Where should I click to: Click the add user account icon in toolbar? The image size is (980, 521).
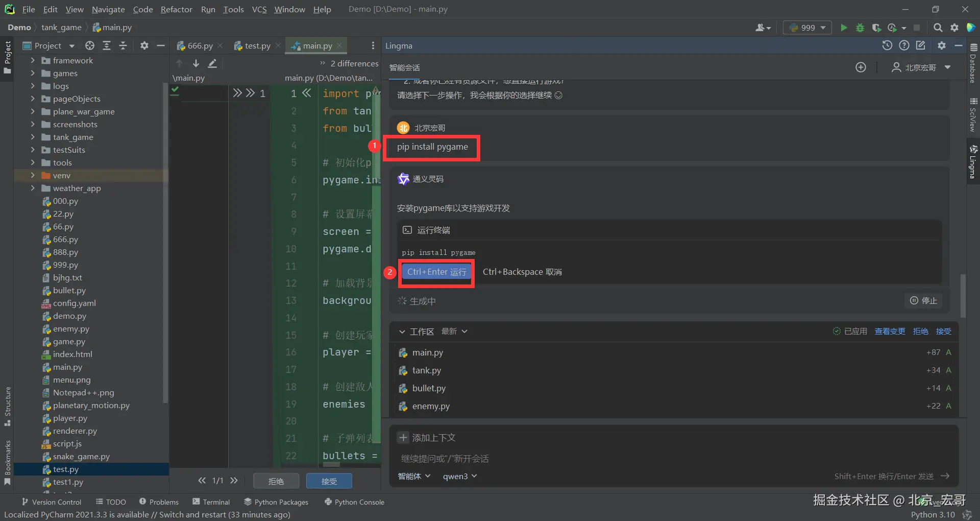pyautogui.click(x=763, y=28)
